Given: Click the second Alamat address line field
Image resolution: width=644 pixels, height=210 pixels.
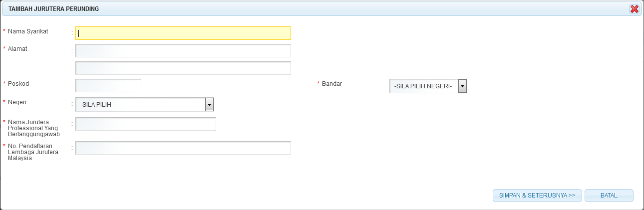Looking at the screenshot, I should tap(183, 68).
